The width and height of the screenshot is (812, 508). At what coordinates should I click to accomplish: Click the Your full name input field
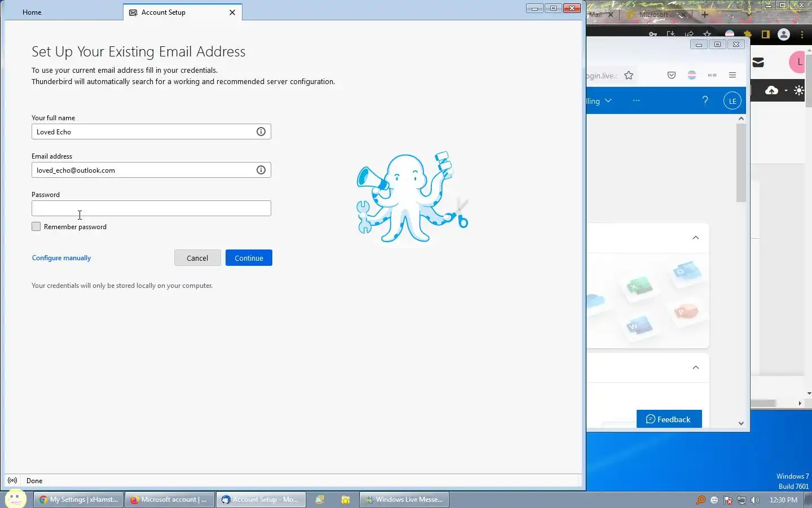[x=151, y=132]
